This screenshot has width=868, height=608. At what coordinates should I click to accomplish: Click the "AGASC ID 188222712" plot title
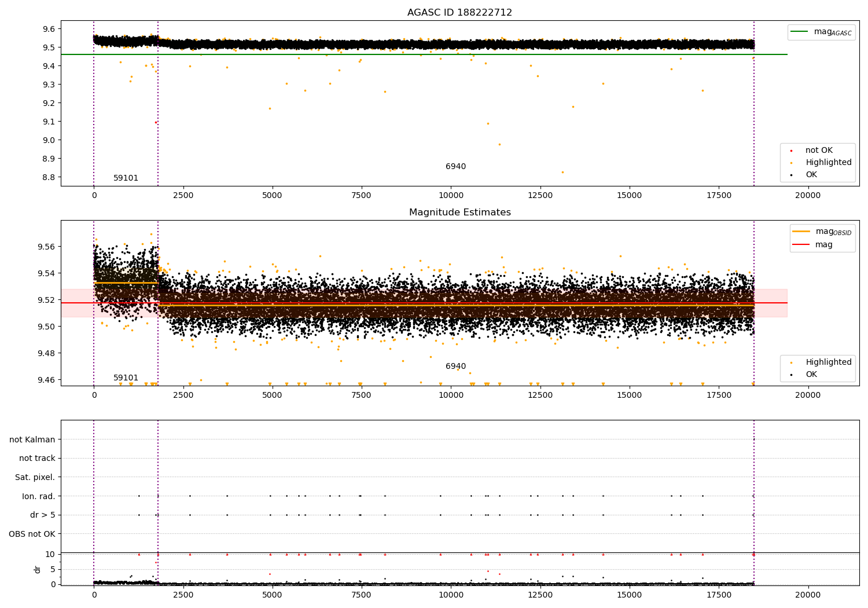pyautogui.click(x=459, y=13)
